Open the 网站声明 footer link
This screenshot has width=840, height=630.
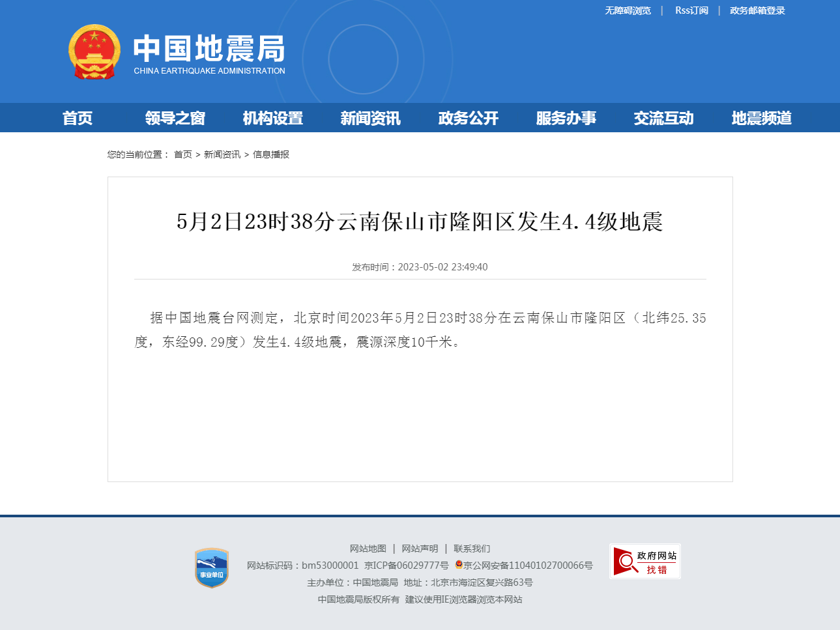(420, 549)
